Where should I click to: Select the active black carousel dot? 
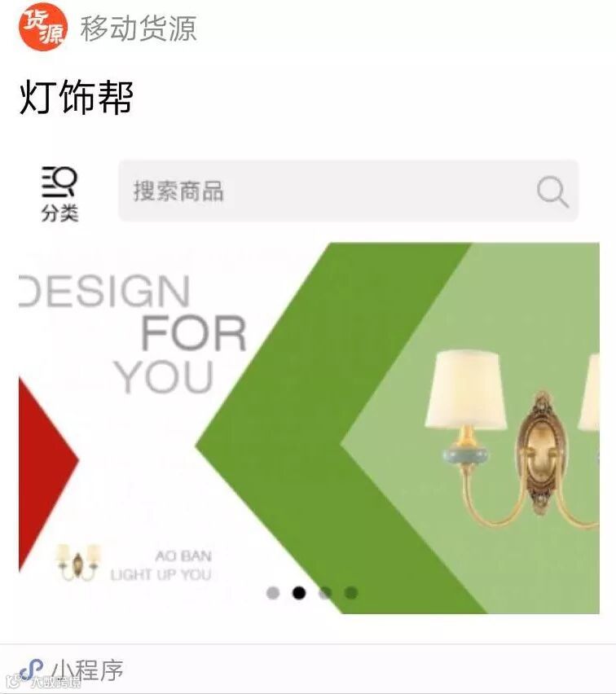point(299,593)
